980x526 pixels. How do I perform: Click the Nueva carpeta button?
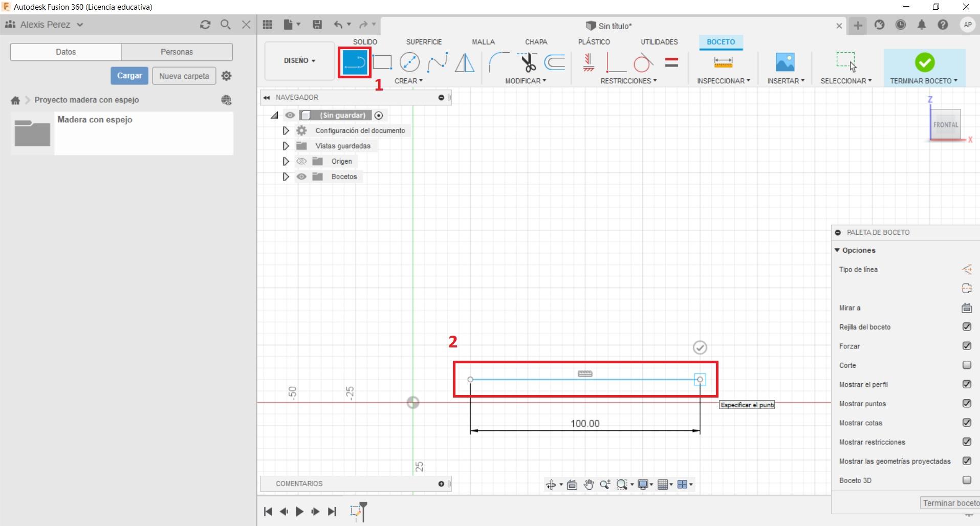[184, 76]
